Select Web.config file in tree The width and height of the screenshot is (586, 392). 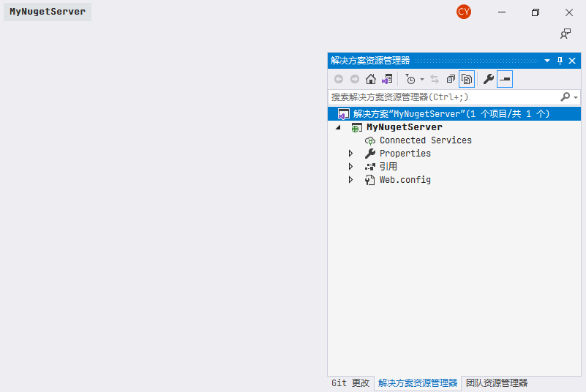(x=405, y=180)
